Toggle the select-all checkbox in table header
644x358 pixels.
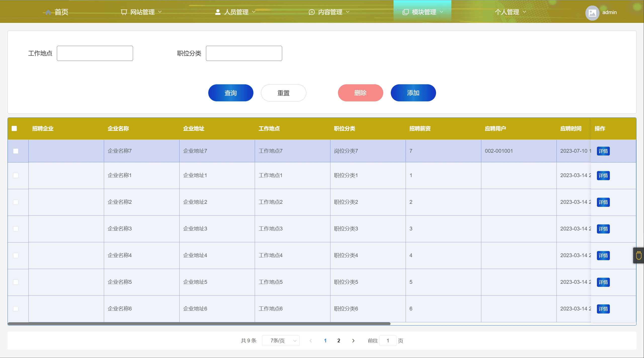click(14, 129)
